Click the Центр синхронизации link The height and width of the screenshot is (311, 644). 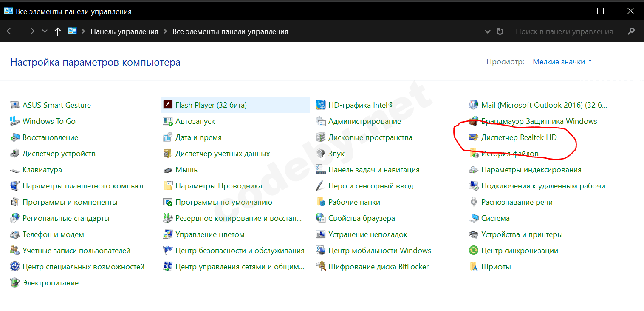[520, 251]
